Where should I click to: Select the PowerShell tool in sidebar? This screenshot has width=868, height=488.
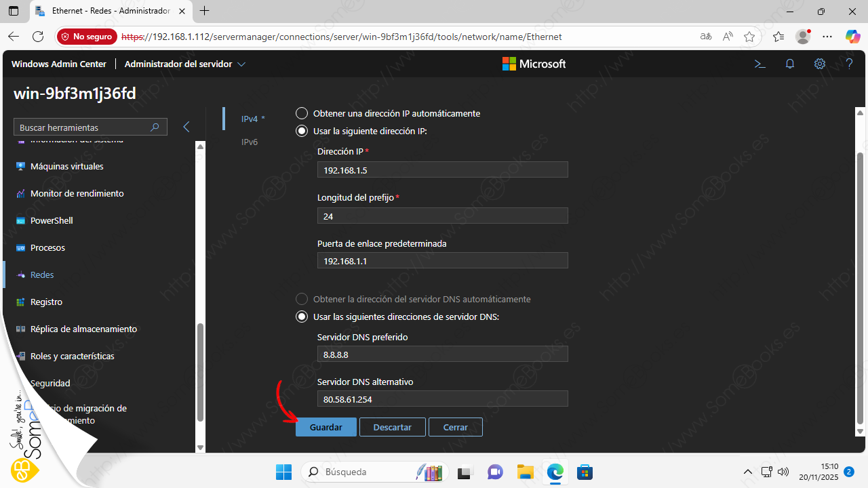[52, 220]
